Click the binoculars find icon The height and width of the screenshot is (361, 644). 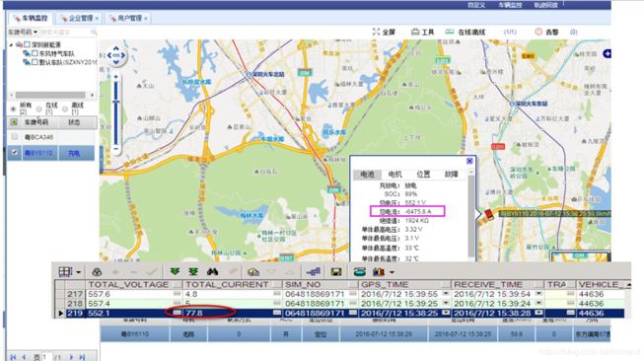(212, 272)
